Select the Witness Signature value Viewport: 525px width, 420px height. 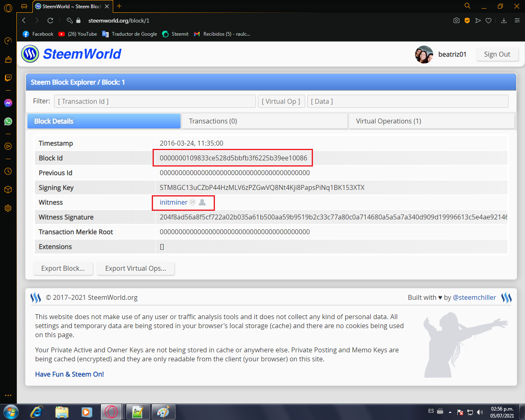333,217
